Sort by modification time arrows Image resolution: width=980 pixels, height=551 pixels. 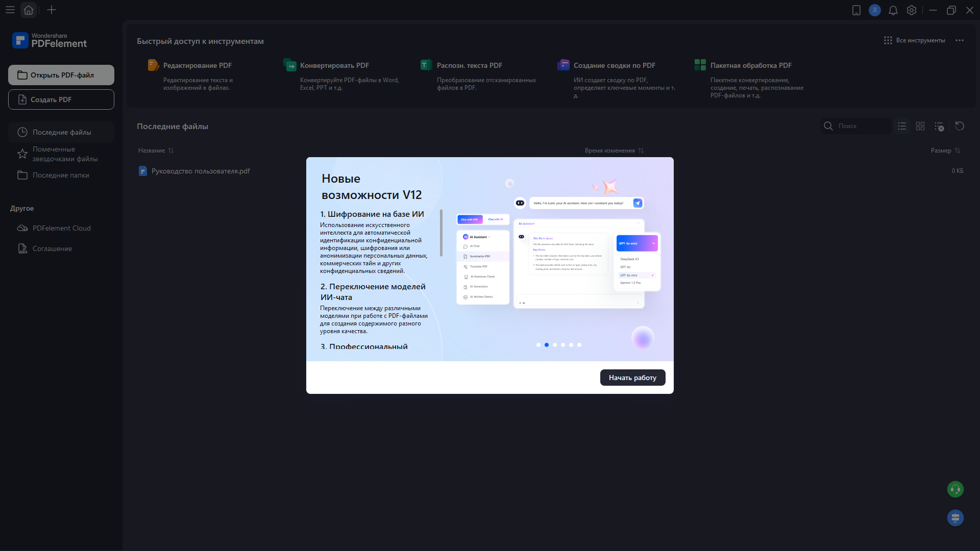point(641,151)
